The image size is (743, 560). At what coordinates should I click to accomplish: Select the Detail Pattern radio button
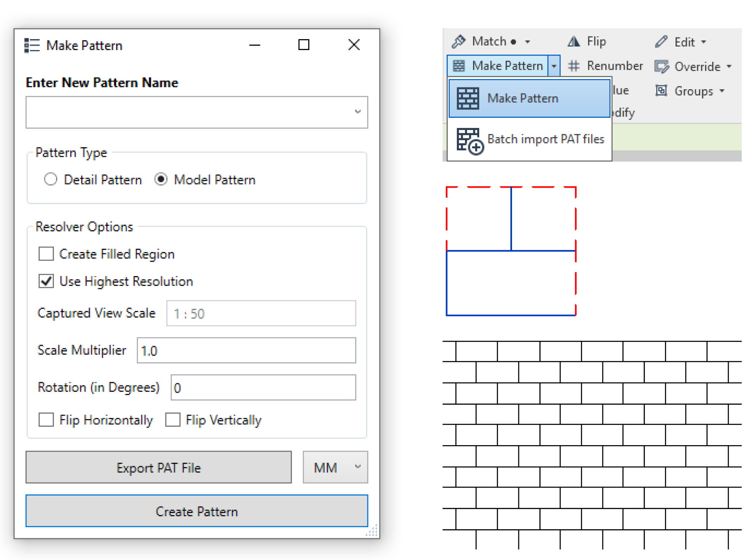click(50, 179)
